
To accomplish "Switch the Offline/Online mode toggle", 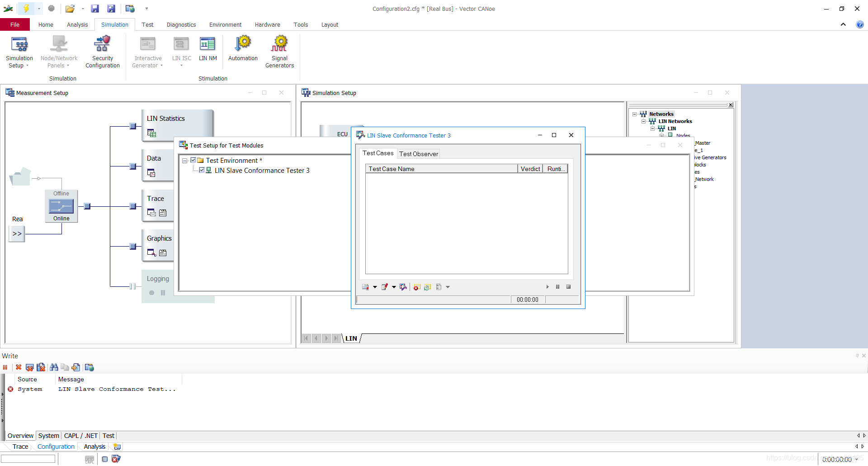I will (61, 206).
